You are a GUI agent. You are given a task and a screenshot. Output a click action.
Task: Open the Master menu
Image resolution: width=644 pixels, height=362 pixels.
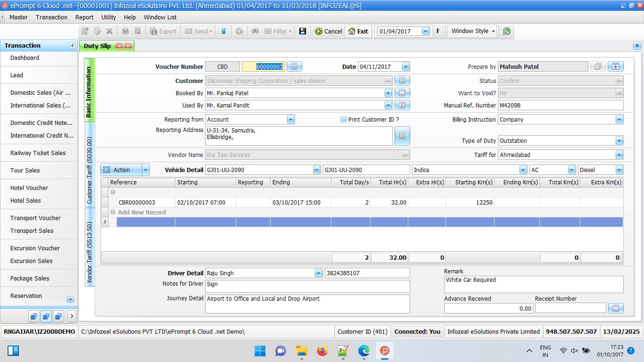(18, 17)
